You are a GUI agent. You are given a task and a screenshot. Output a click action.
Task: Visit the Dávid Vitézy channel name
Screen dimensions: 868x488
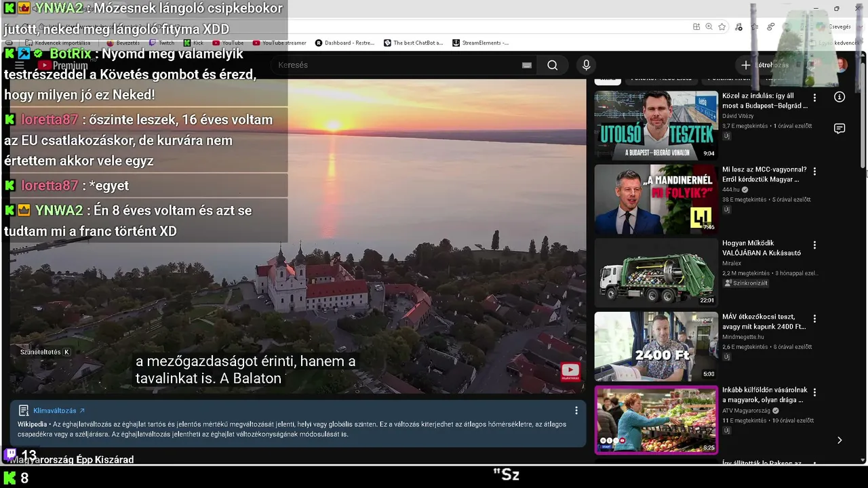(738, 116)
